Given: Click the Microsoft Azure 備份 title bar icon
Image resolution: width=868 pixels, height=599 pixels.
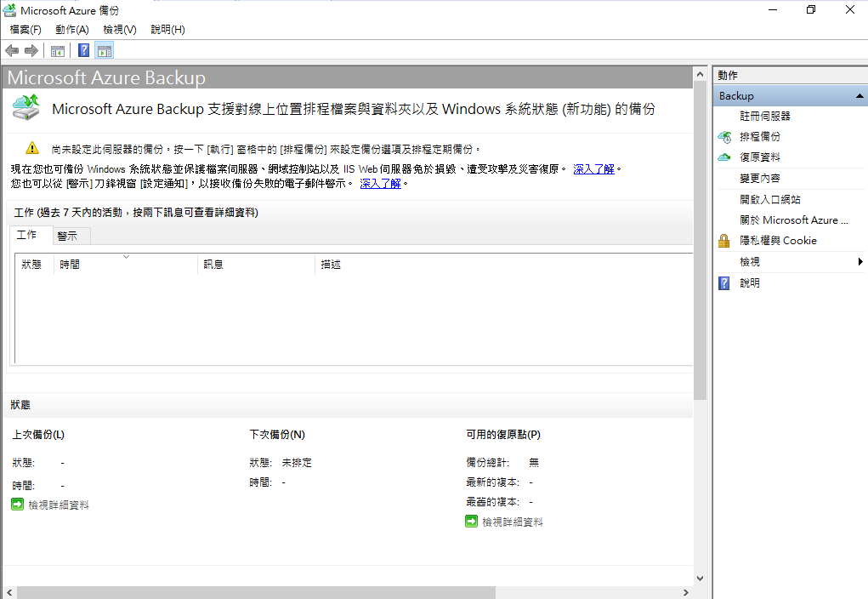Looking at the screenshot, I should tap(9, 9).
